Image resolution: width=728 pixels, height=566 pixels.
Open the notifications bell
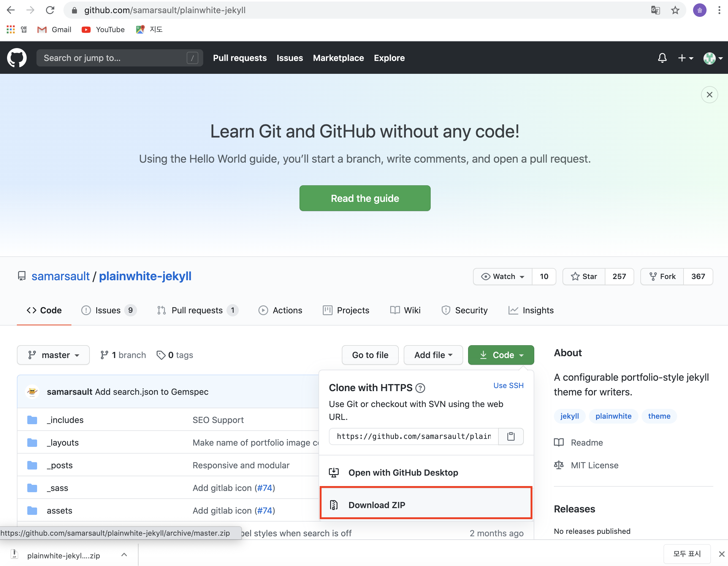(662, 58)
